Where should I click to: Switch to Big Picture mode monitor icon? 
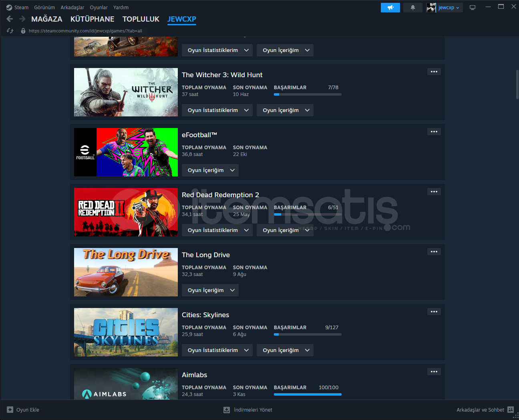tap(473, 8)
